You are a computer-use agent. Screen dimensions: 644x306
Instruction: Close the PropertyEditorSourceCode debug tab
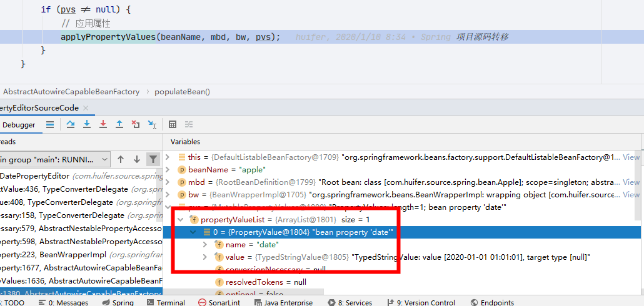[x=86, y=108]
